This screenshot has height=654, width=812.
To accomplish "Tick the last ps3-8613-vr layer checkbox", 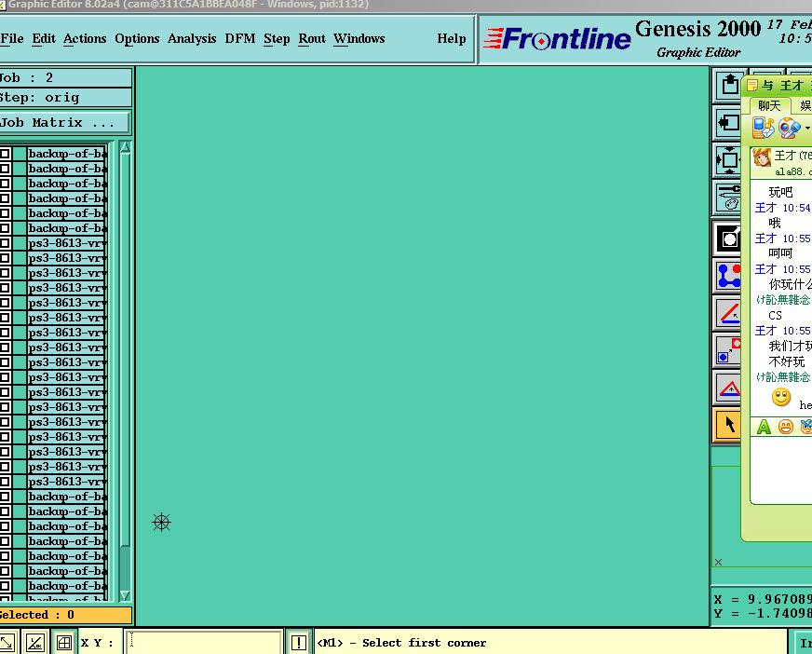I will tap(6, 482).
